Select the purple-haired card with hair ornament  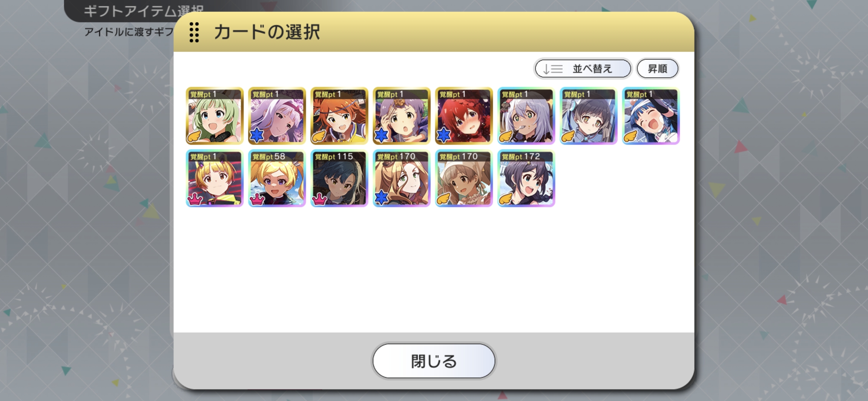click(x=401, y=115)
